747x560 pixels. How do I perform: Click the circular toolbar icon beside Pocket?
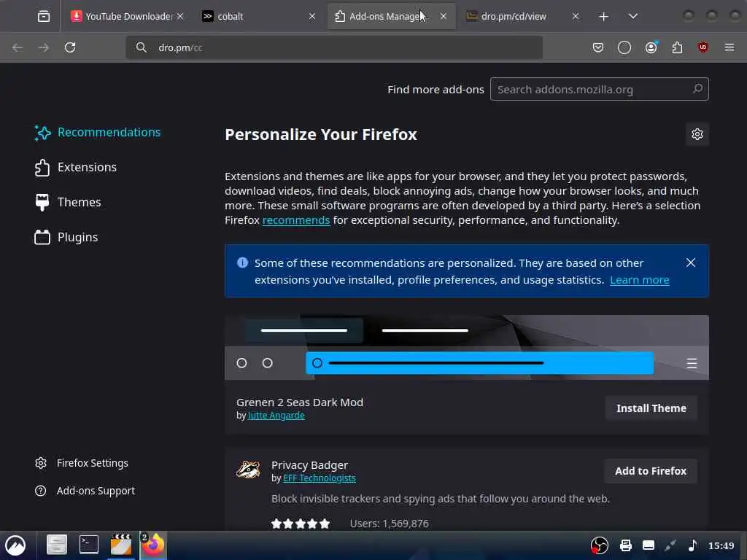pos(624,47)
